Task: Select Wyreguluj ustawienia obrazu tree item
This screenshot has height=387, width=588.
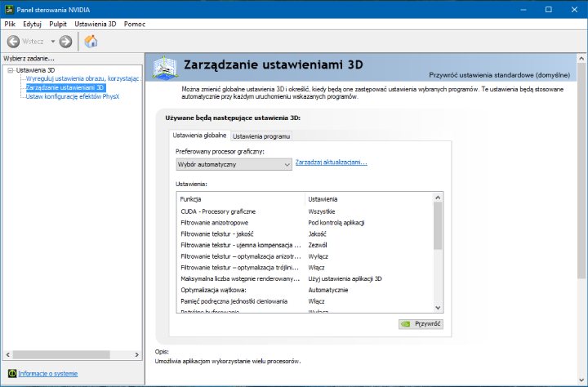Action: [x=82, y=78]
